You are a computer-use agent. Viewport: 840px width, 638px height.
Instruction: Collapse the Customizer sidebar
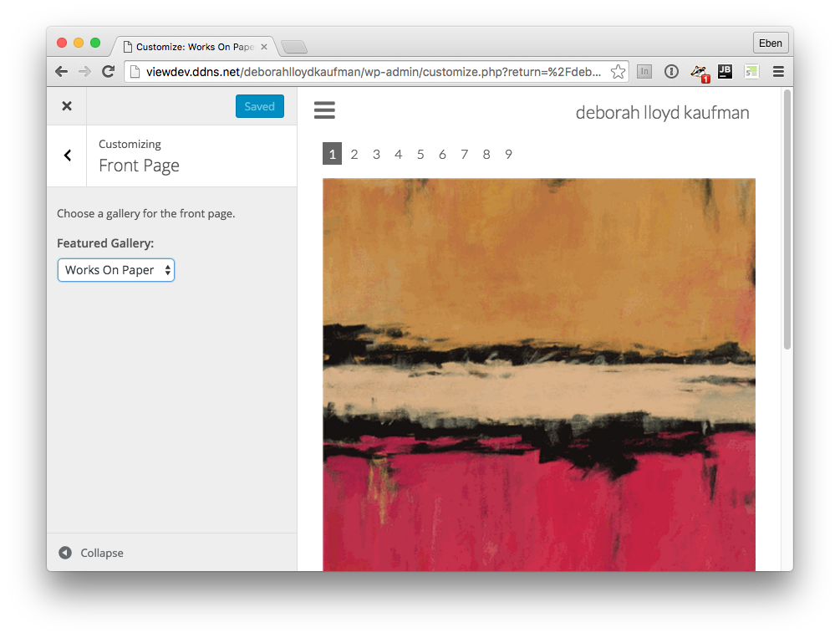pyautogui.click(x=91, y=553)
